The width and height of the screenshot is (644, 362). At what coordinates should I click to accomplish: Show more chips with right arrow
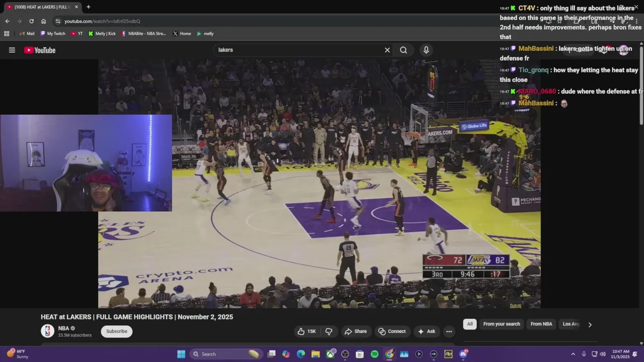pyautogui.click(x=590, y=325)
